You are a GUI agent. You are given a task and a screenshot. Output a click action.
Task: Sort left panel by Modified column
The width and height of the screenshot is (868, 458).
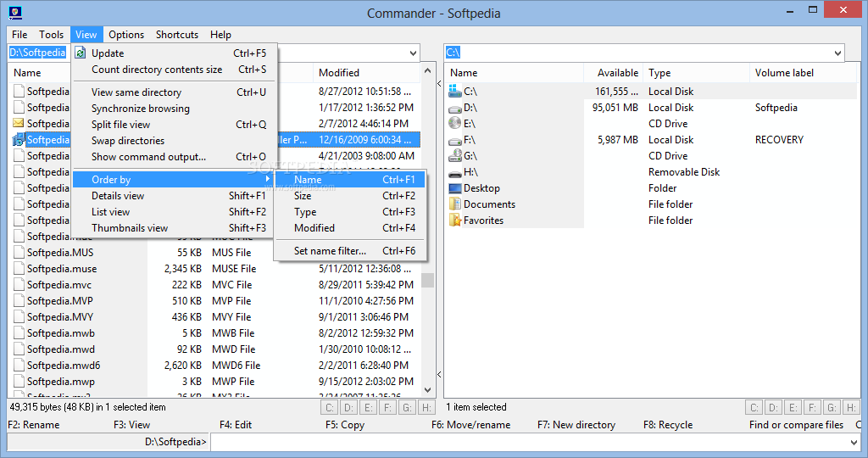click(366, 73)
